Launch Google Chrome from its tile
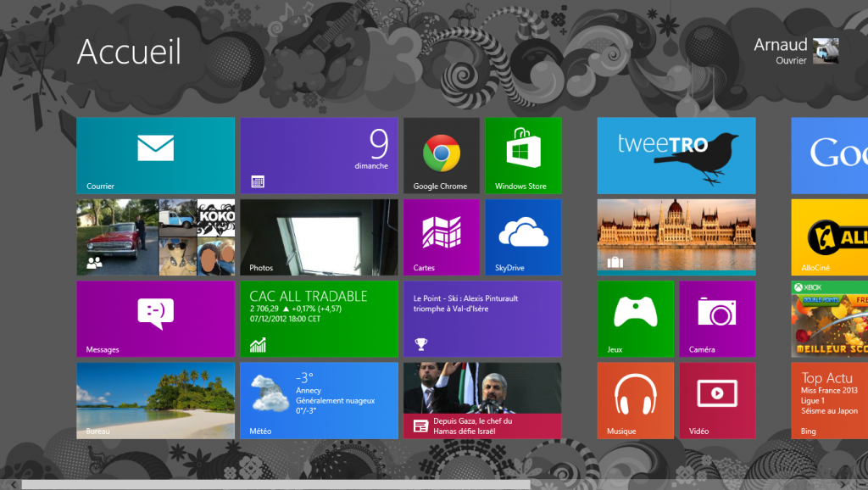868x490 pixels. pyautogui.click(x=441, y=155)
